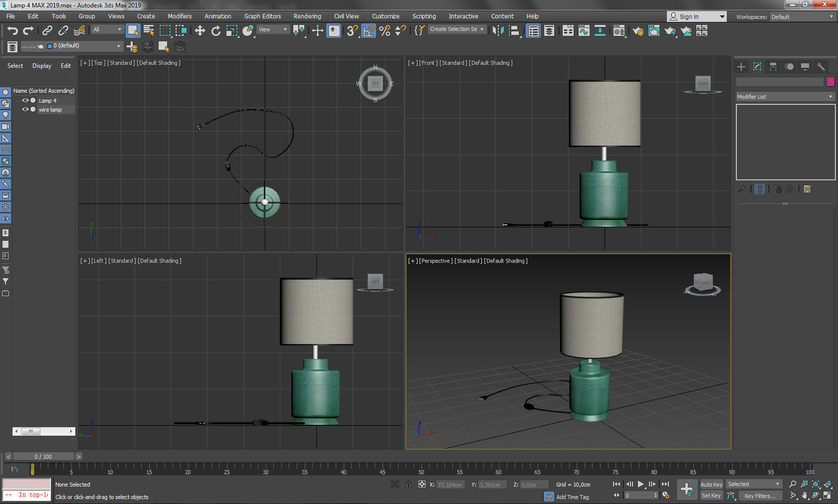The width and height of the screenshot is (838, 504).
Task: Open key filter Selected dropdown
Action: (754, 484)
